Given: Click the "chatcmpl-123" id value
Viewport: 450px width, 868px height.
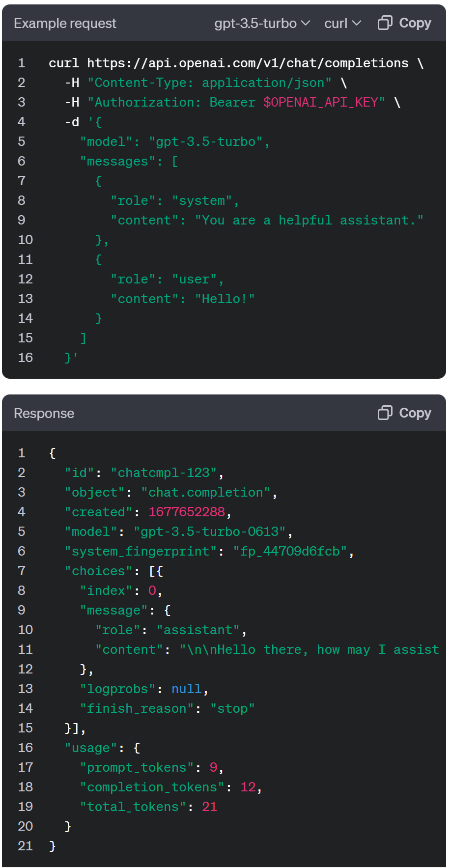Looking at the screenshot, I should coord(164,473).
